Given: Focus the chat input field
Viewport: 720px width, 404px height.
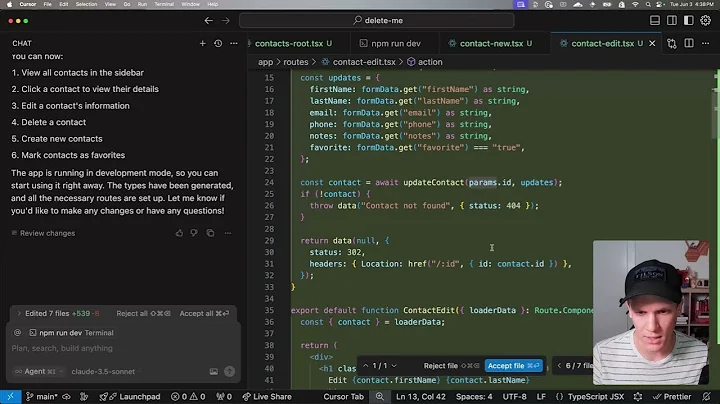Looking at the screenshot, I should click(x=124, y=348).
